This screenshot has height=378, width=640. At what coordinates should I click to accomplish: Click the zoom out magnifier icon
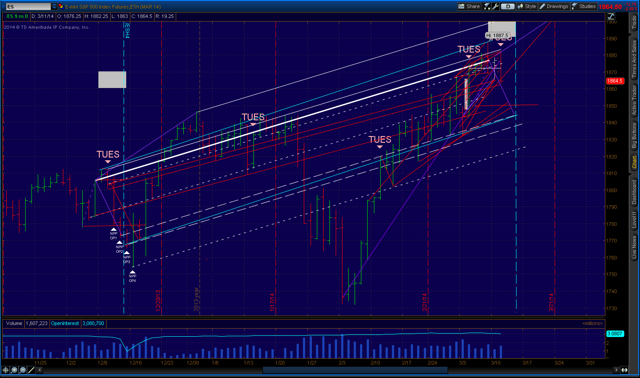point(23,370)
